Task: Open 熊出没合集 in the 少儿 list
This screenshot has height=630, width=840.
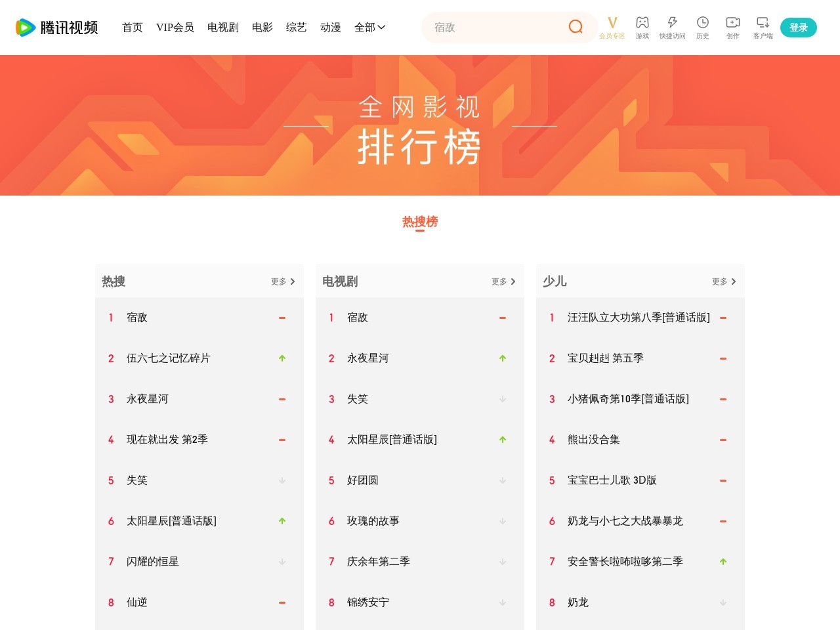Action: point(593,440)
